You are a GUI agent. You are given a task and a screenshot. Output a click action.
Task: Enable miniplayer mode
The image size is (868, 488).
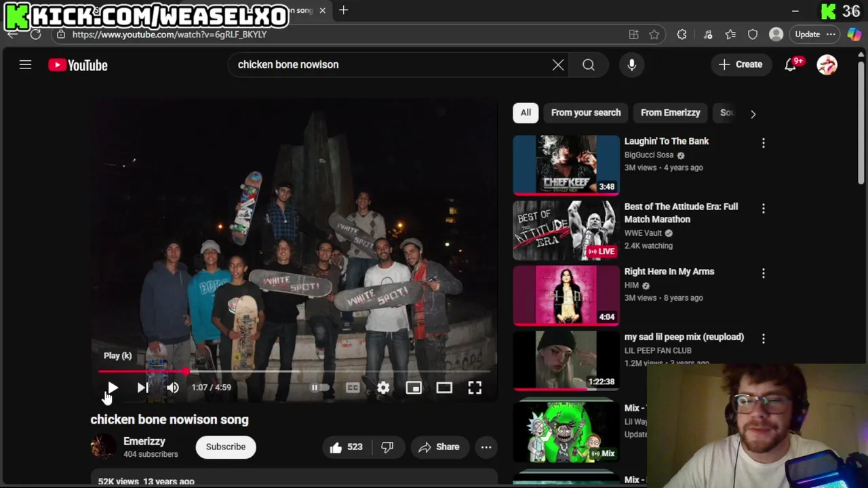click(x=414, y=387)
